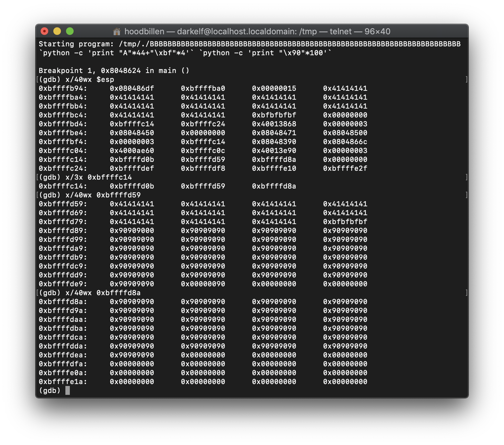
Task: Click the '(gdb) x/40wx 0xbffffd8a' command line
Action: tap(90, 293)
